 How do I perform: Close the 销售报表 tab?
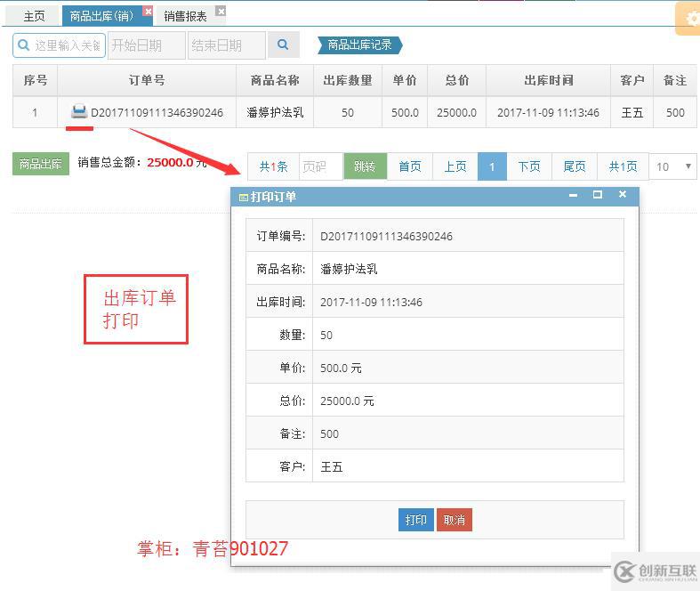pos(221,12)
